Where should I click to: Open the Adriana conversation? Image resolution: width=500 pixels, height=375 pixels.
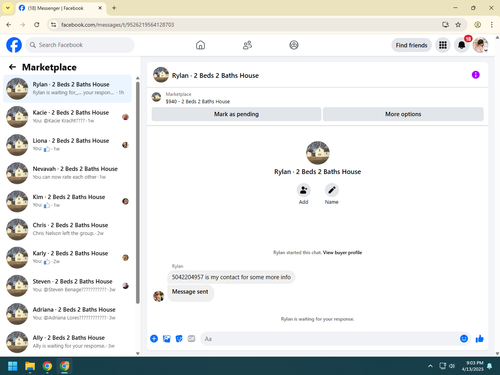tap(68, 314)
